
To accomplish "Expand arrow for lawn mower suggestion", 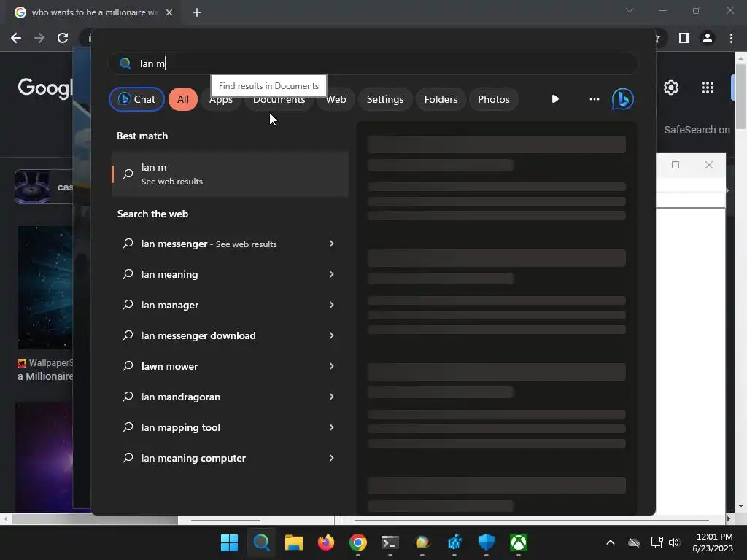I will point(331,366).
